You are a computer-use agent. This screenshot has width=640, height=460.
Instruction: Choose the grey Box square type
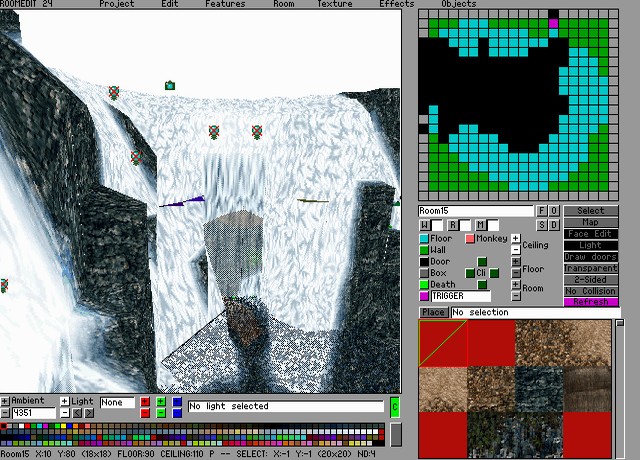424,273
